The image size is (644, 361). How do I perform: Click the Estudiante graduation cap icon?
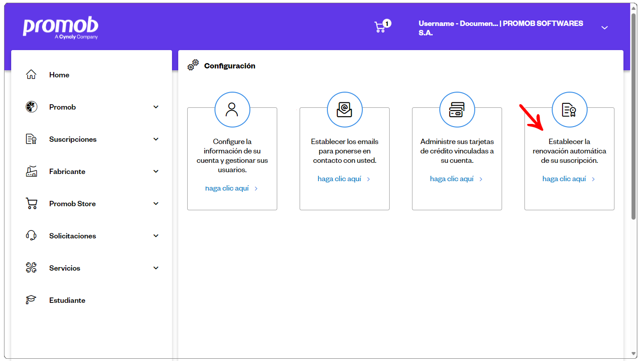click(x=31, y=300)
